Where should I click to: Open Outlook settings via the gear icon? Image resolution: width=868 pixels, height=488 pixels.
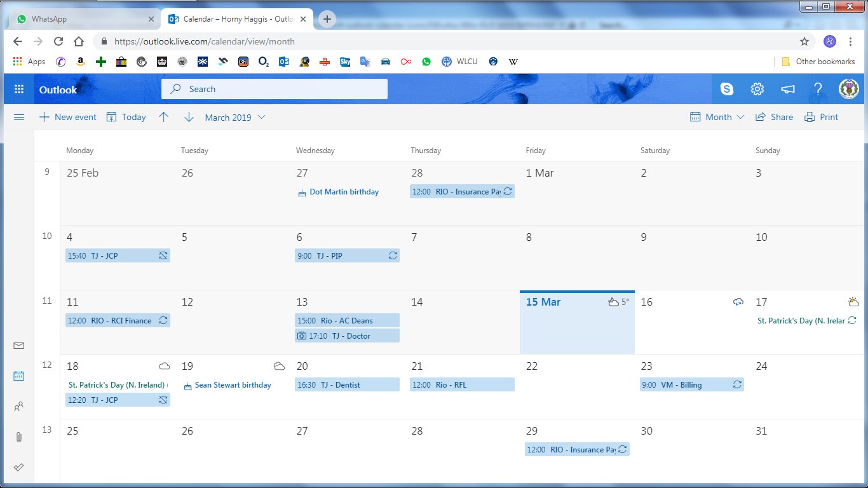tap(757, 89)
